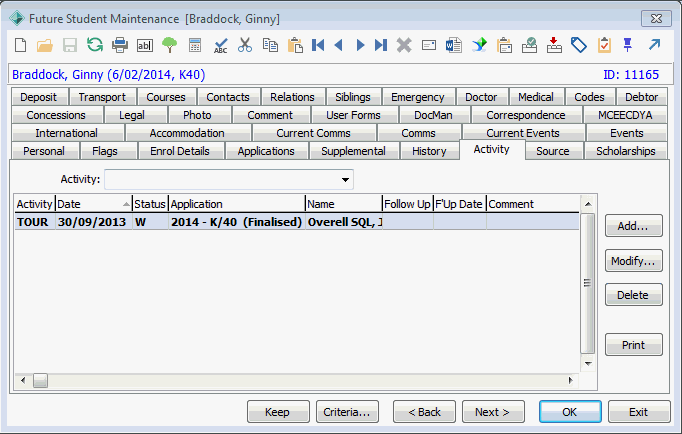Refresh the record with green arrows icon

[x=95, y=44]
